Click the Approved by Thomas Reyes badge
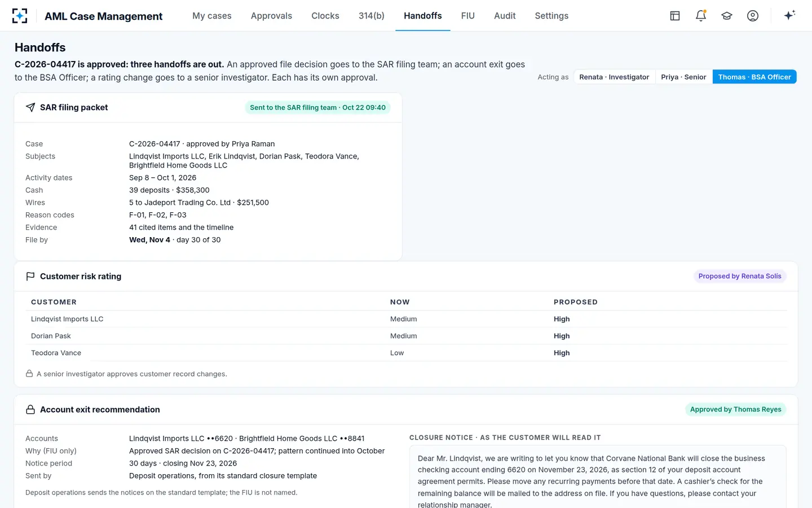The width and height of the screenshot is (812, 508). tap(736, 409)
